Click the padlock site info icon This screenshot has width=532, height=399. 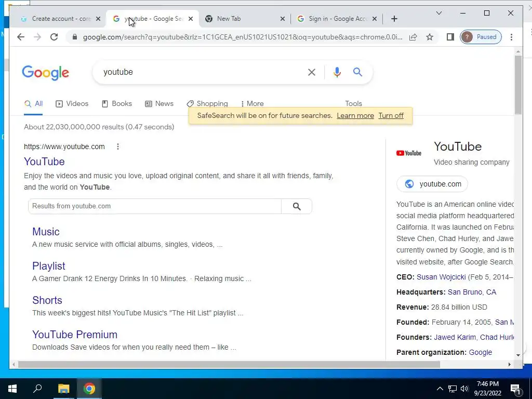click(x=75, y=37)
